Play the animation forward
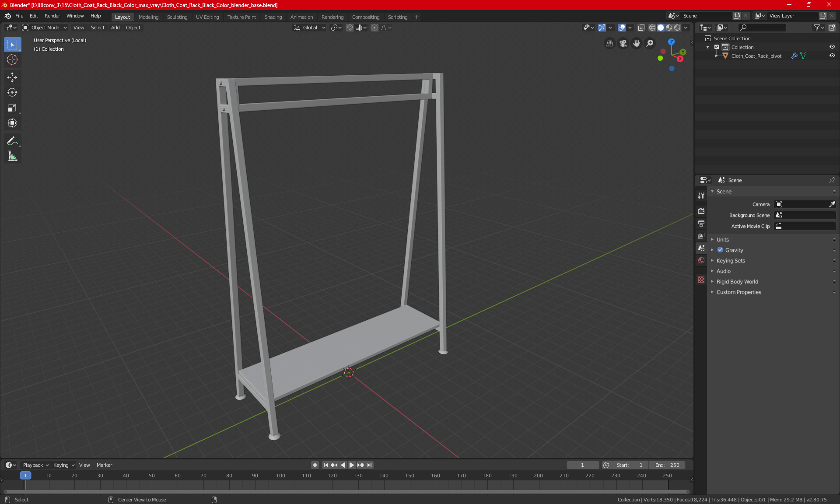This screenshot has height=504, width=840. pos(352,465)
